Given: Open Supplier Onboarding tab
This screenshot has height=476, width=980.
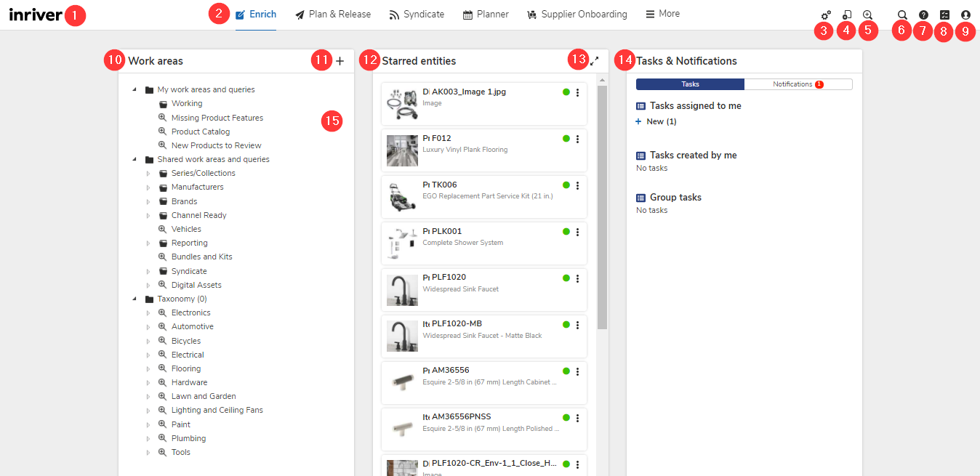Looking at the screenshot, I should tap(577, 15).
